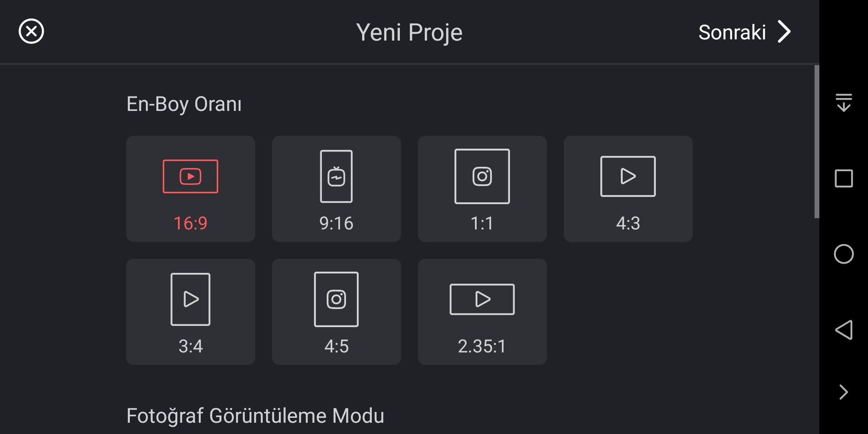Tap the Sonraki button
This screenshot has height=434, width=868.
[732, 32]
